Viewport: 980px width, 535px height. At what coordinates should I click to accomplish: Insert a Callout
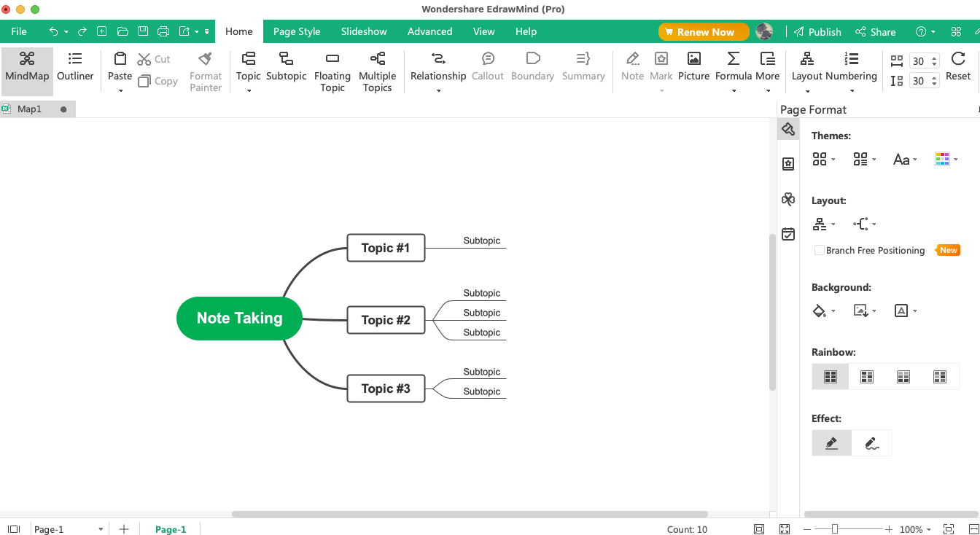488,67
